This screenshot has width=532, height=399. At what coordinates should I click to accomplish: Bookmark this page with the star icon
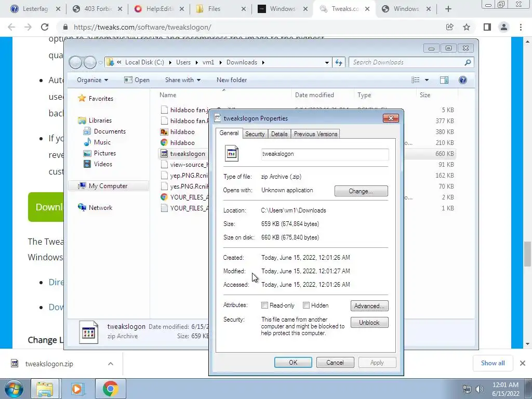(467, 27)
